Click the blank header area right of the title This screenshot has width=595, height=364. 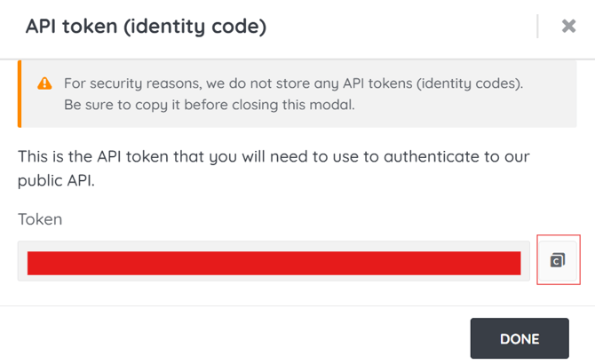pos(401,27)
